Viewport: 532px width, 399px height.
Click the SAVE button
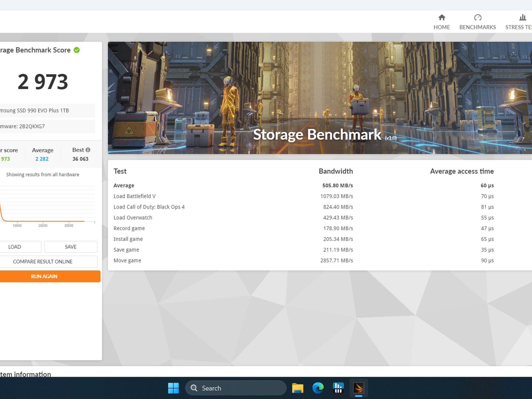[71, 247]
